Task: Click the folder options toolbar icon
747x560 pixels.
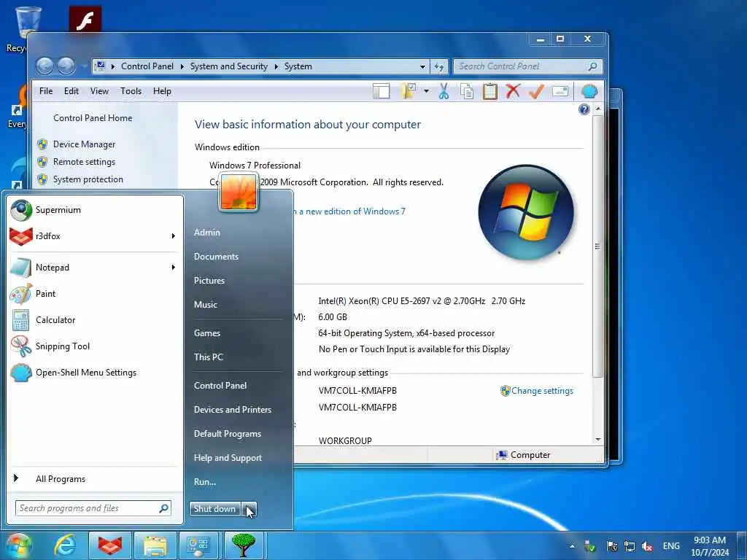Action: (409, 91)
